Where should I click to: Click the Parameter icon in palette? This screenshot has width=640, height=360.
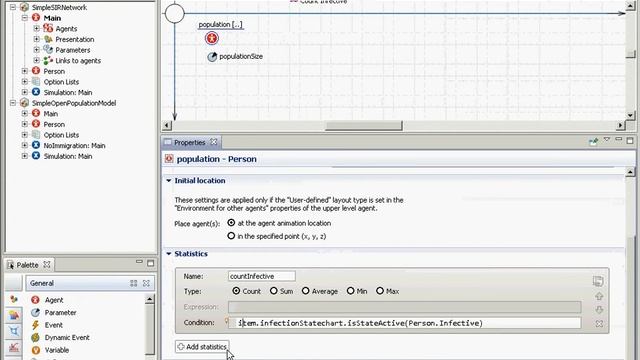click(36, 312)
